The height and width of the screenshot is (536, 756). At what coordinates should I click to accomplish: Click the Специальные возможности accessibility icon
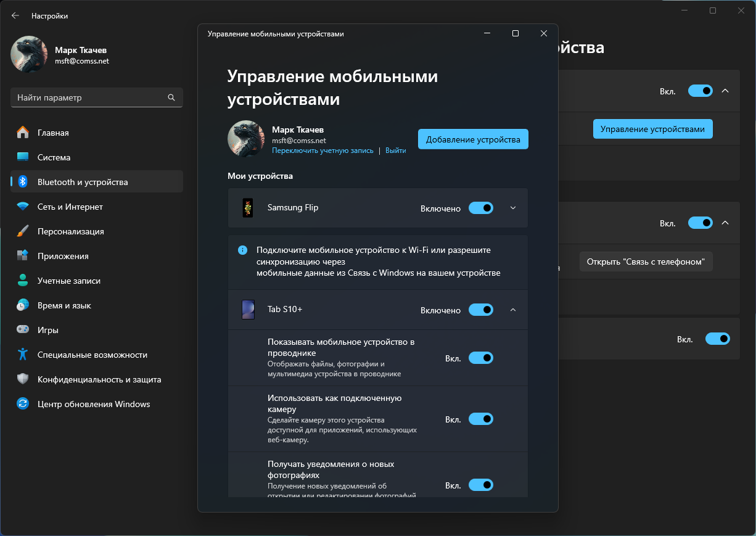pyautogui.click(x=23, y=355)
